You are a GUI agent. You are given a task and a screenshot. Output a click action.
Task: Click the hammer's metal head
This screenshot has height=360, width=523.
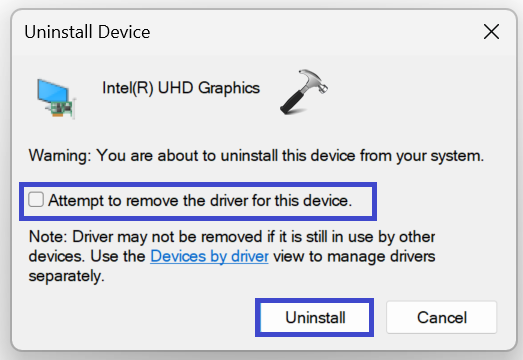[x=314, y=80]
